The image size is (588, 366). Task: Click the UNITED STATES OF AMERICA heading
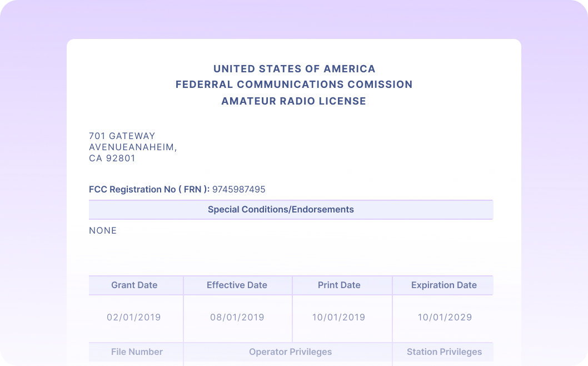[294, 69]
